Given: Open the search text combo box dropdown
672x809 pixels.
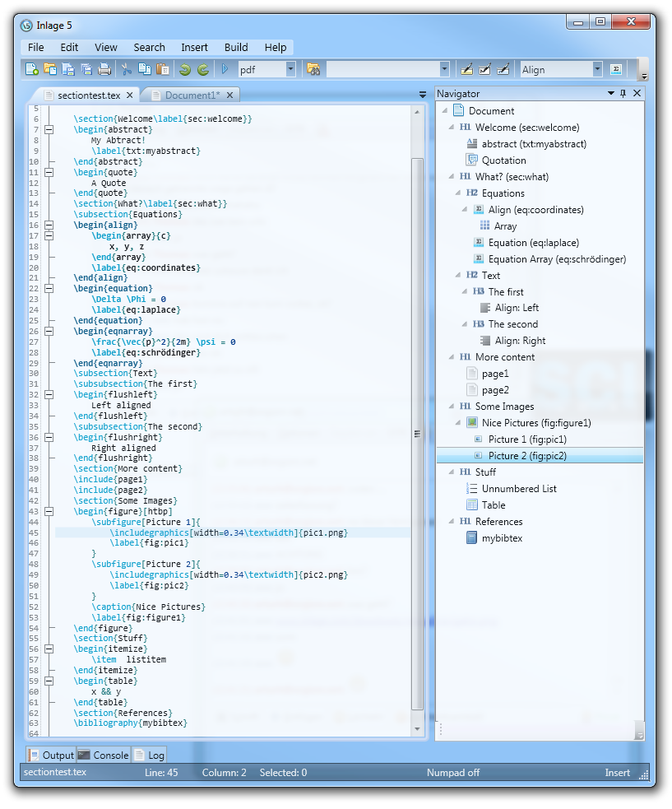Looking at the screenshot, I should [x=444, y=69].
